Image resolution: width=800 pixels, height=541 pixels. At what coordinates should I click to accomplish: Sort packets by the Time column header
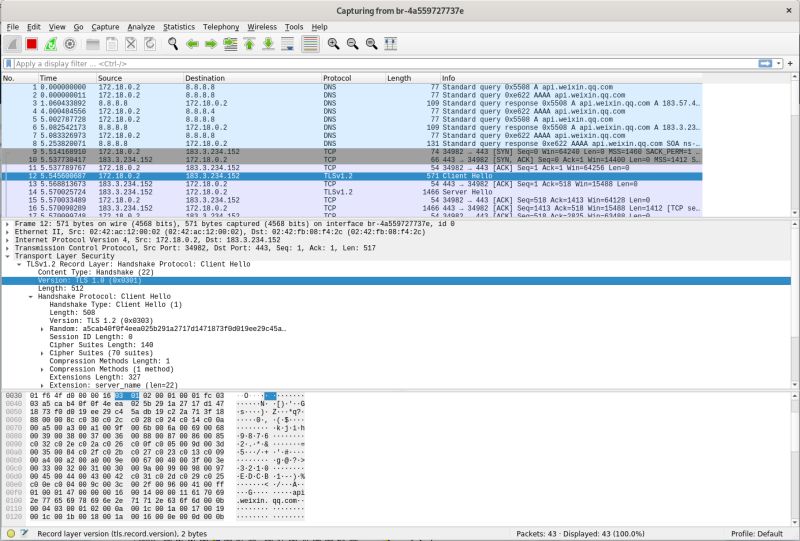pos(67,78)
